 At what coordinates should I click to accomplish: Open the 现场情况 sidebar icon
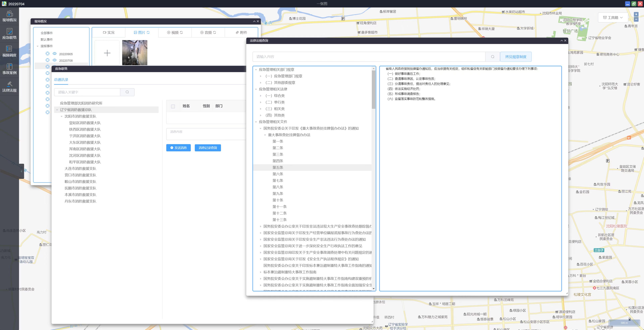coord(10,14)
